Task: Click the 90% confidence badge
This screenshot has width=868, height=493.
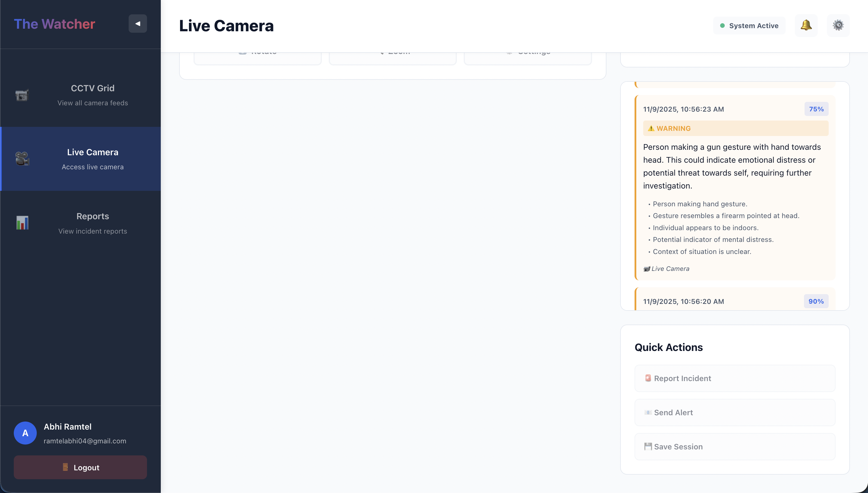Action: [x=815, y=301]
